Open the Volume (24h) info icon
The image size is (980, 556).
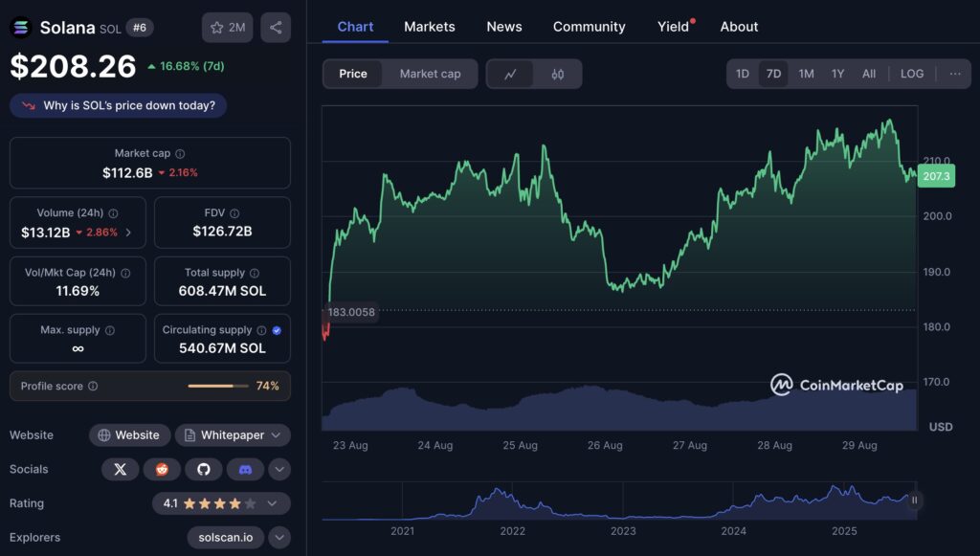click(113, 213)
